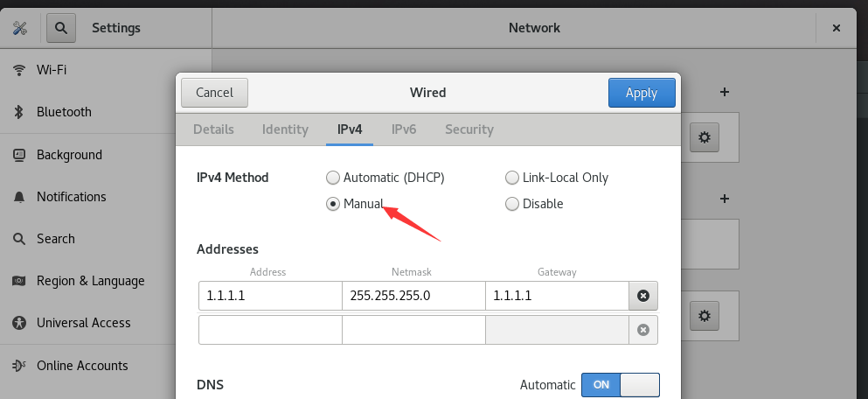Delete the 1.1.1.1 address row

pyautogui.click(x=643, y=296)
